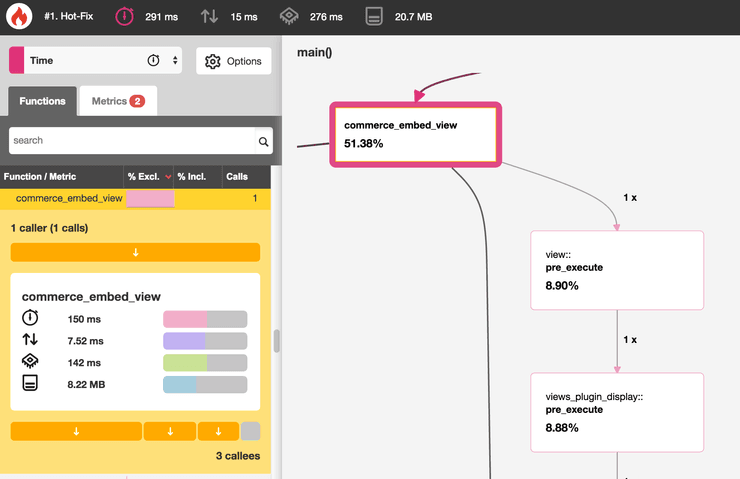Click the gear icon on Options
740x479 pixels.
coord(213,61)
